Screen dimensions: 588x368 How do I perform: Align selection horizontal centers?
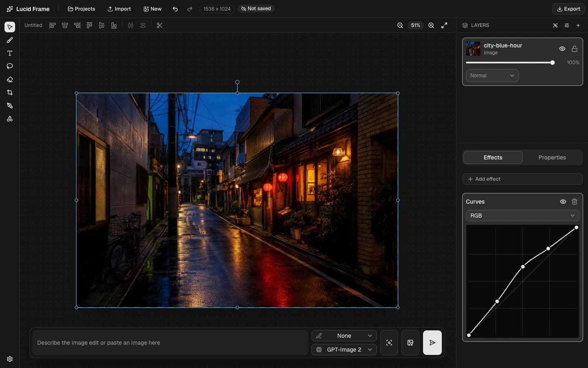tap(65, 25)
